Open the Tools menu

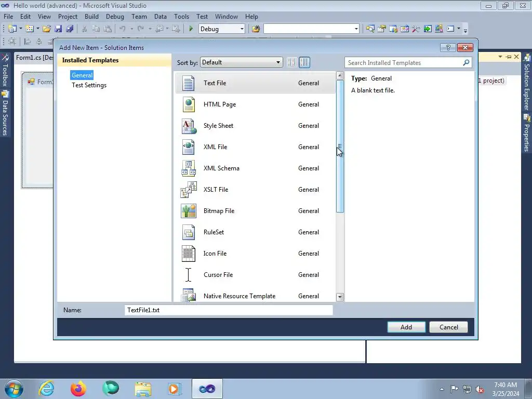tap(181, 16)
